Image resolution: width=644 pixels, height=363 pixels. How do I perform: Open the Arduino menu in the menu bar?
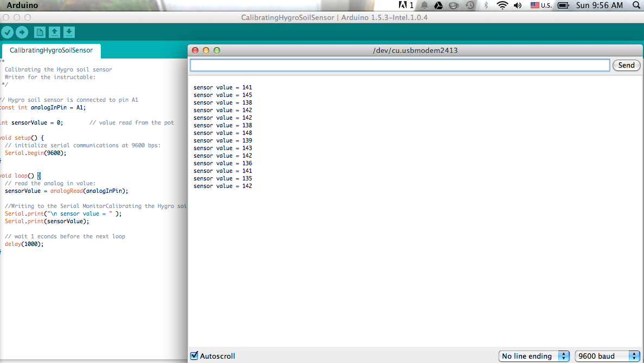pyautogui.click(x=22, y=5)
